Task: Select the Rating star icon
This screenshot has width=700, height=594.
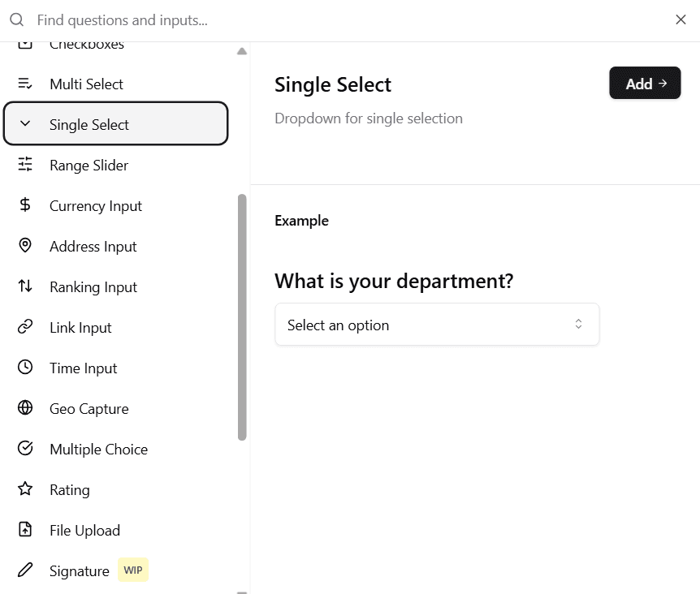Action: point(24,489)
